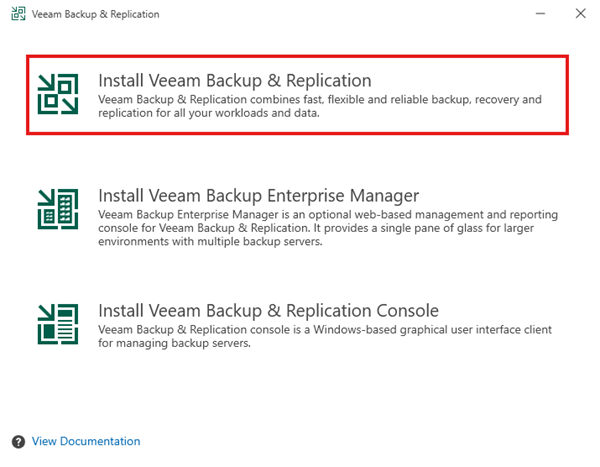Close the Veeam Backup & Replication installer

pyautogui.click(x=579, y=15)
